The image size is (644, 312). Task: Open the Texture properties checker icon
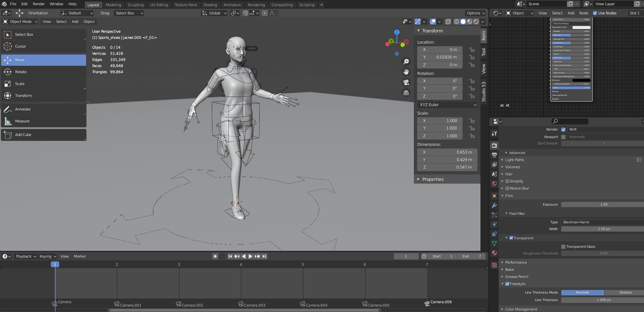pos(494,265)
